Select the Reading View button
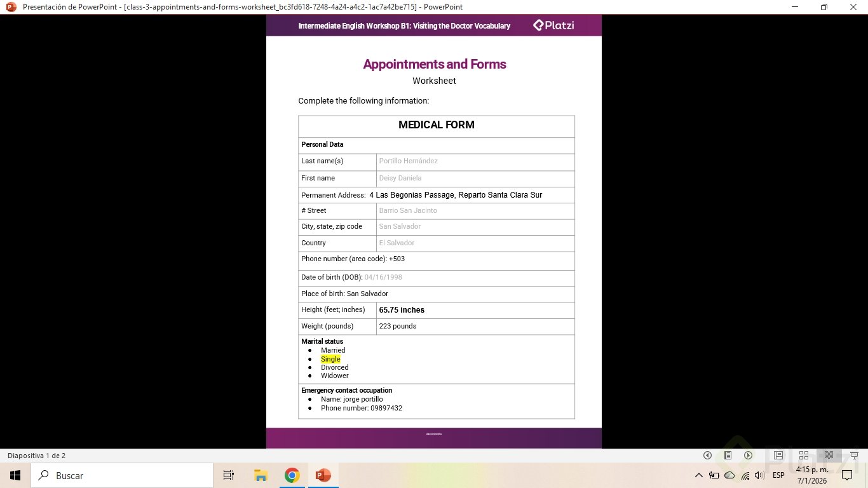Screen dimensions: 868x488 829,455
